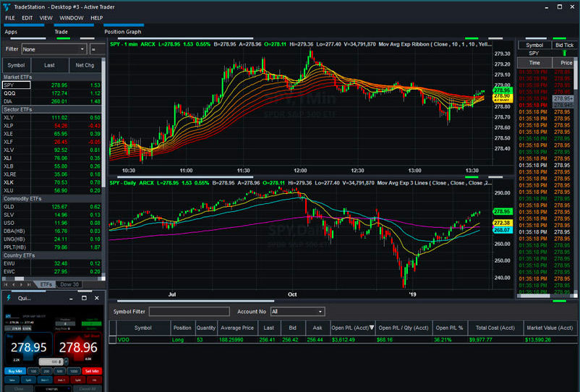This screenshot has height=392, width=580.
Task: Click the Sell Mkt button
Action: pyautogui.click(x=92, y=371)
